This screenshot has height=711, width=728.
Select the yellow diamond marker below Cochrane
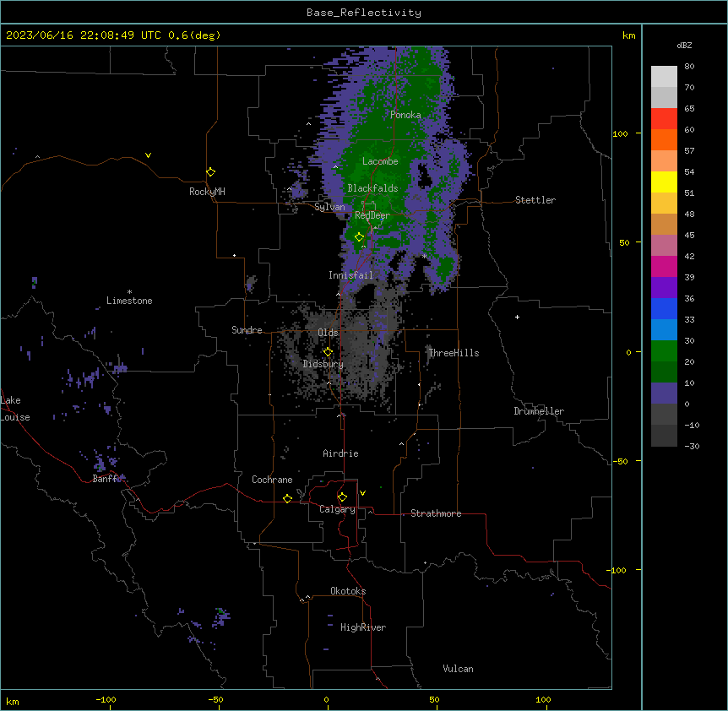point(287,498)
